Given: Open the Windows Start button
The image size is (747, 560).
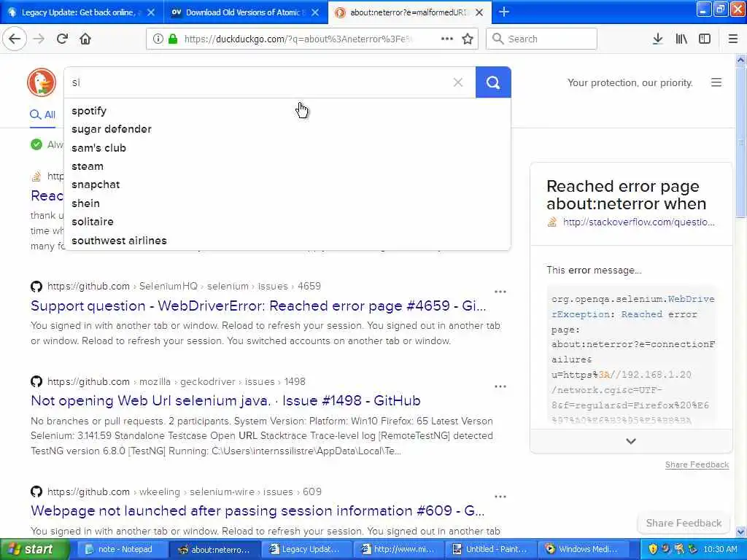Looking at the screenshot, I should click(x=35, y=549).
